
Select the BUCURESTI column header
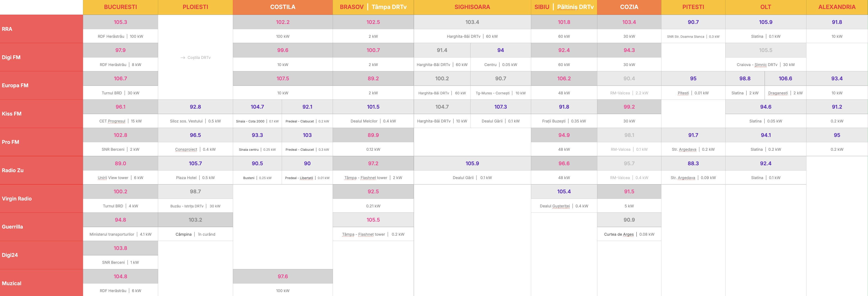tap(120, 7)
